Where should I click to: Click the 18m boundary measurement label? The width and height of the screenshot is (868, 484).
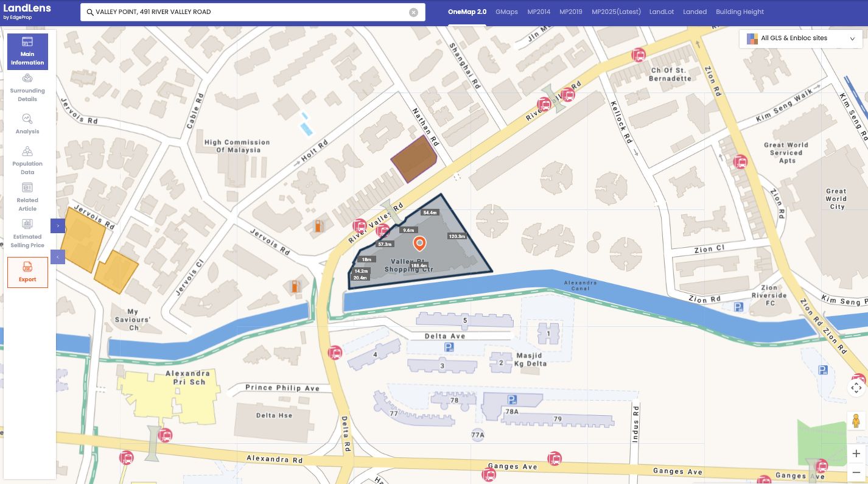[x=366, y=259]
